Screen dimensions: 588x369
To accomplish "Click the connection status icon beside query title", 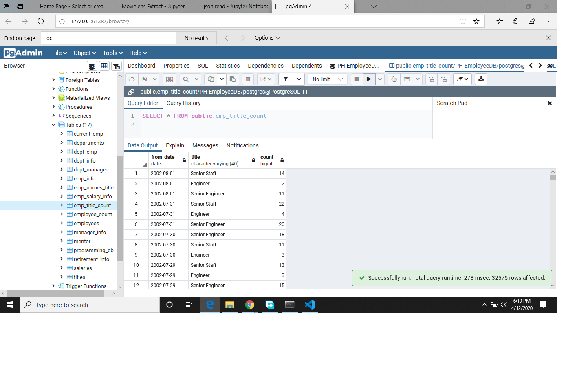I will coord(131,92).
